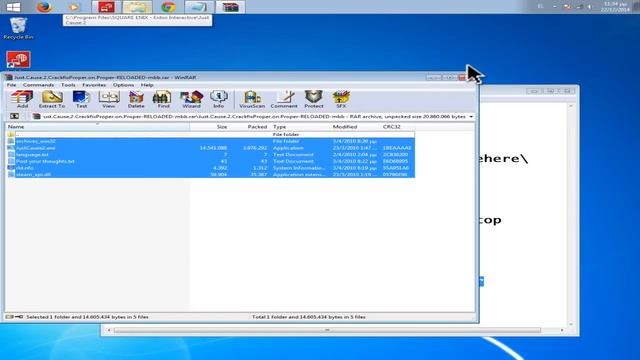Open Google Chrome from the taskbar
Screen dimensions: 640x360
click(168, 7)
